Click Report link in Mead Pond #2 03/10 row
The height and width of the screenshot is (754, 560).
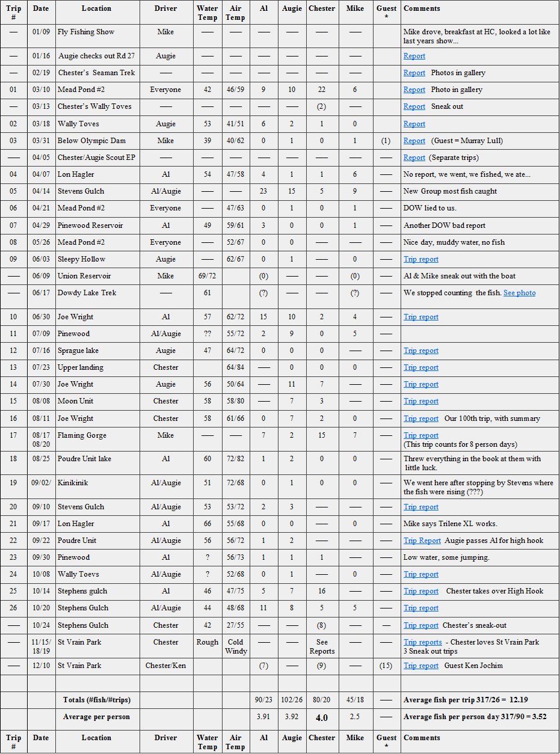(x=414, y=90)
